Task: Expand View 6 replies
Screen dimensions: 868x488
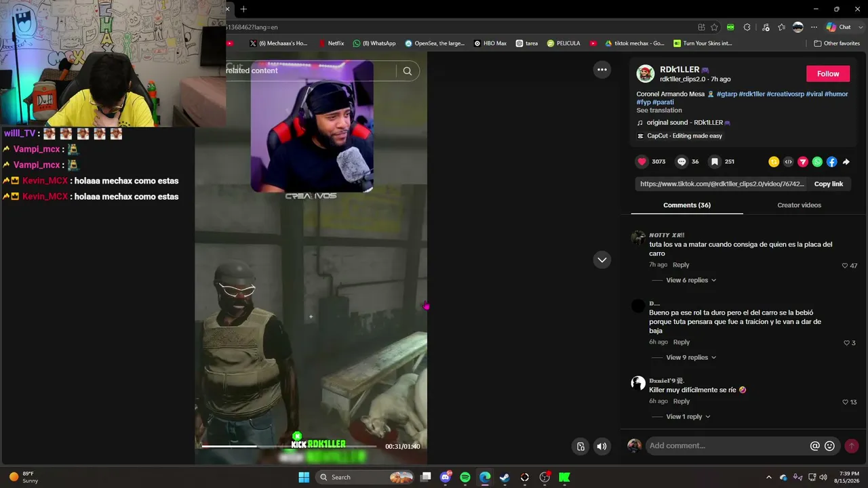Action: 691,280
